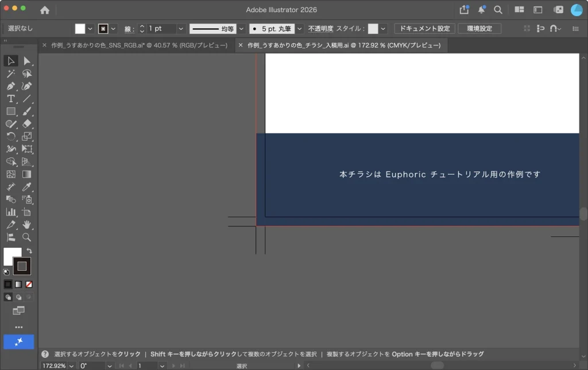Select the Mesh tool
Screen dimensions: 588x370
pos(11,174)
